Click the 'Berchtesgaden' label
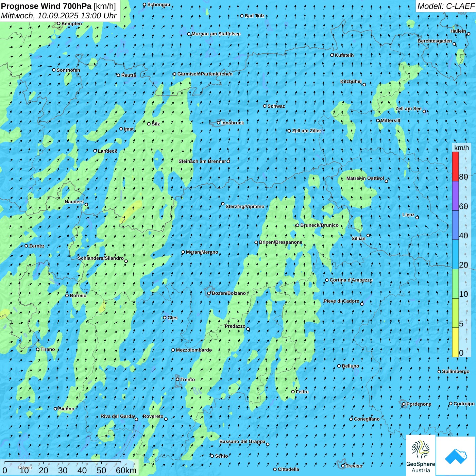 tap(435, 41)
